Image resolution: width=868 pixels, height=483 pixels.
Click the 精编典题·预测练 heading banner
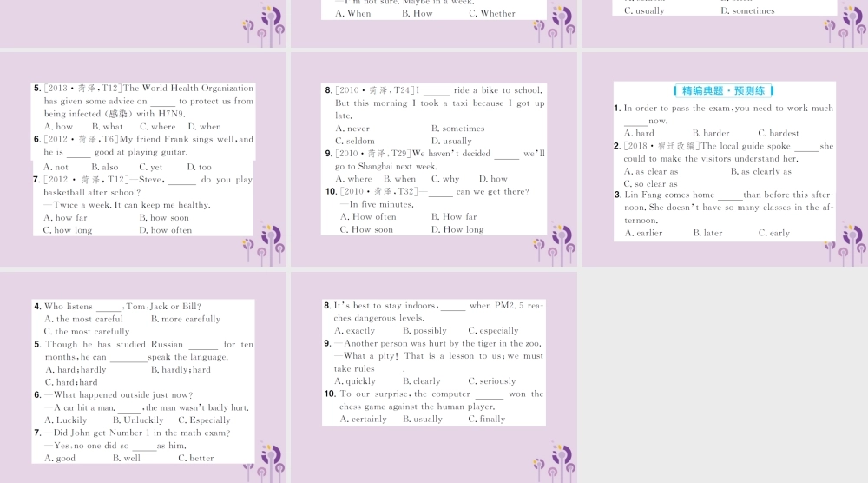pyautogui.click(x=724, y=90)
